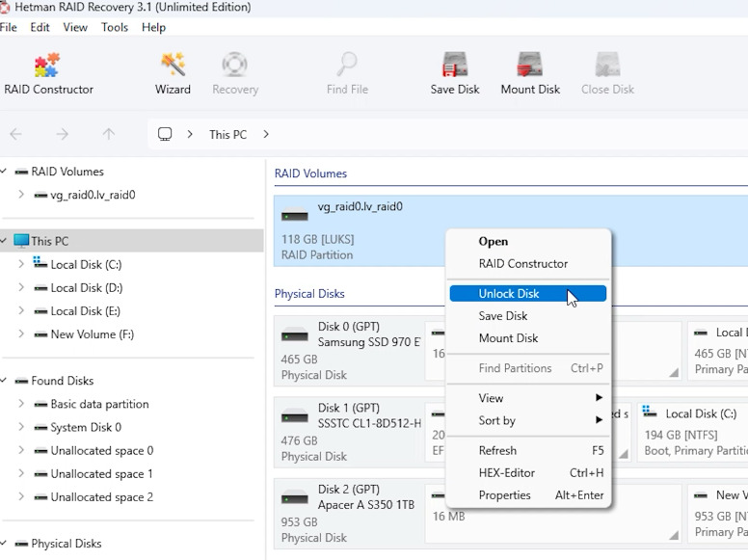Click the RAID Volumes section header
Viewport: 748px width, 560px height.
310,173
